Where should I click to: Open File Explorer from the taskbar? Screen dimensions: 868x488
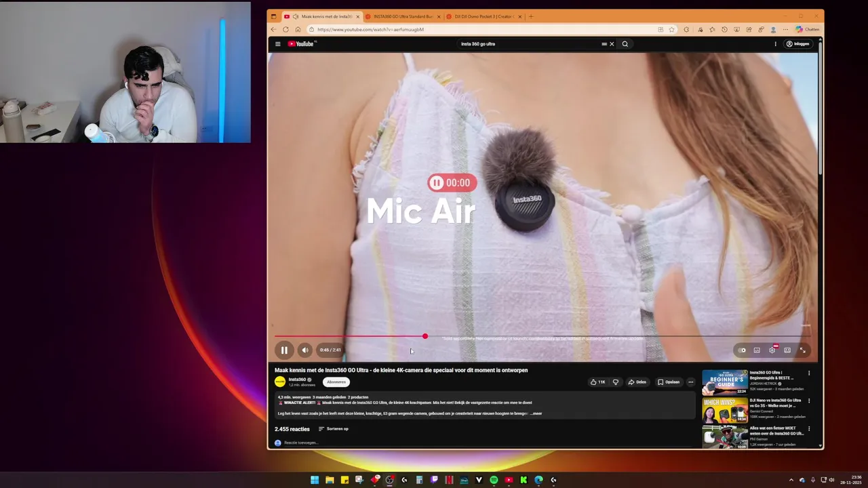point(330,480)
